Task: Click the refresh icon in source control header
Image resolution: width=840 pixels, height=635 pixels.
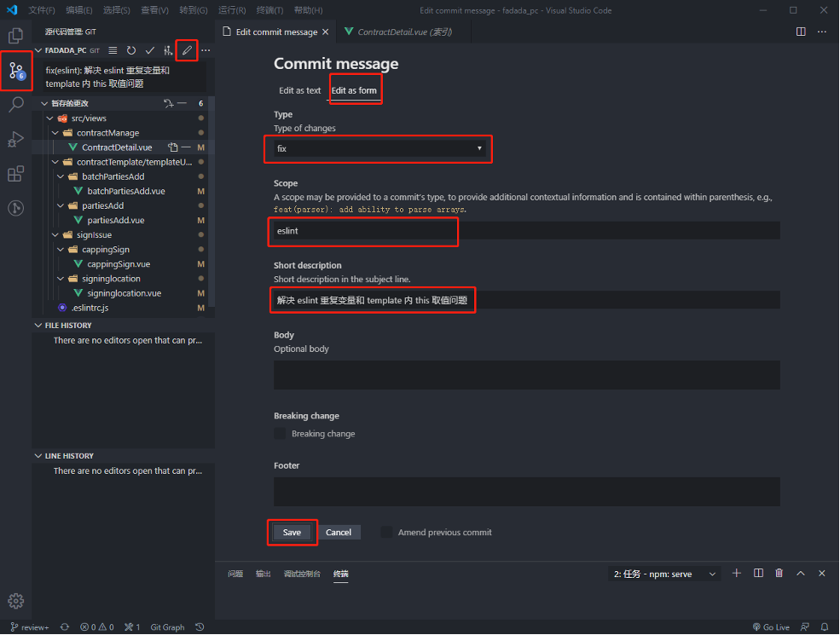Action: 131,50
